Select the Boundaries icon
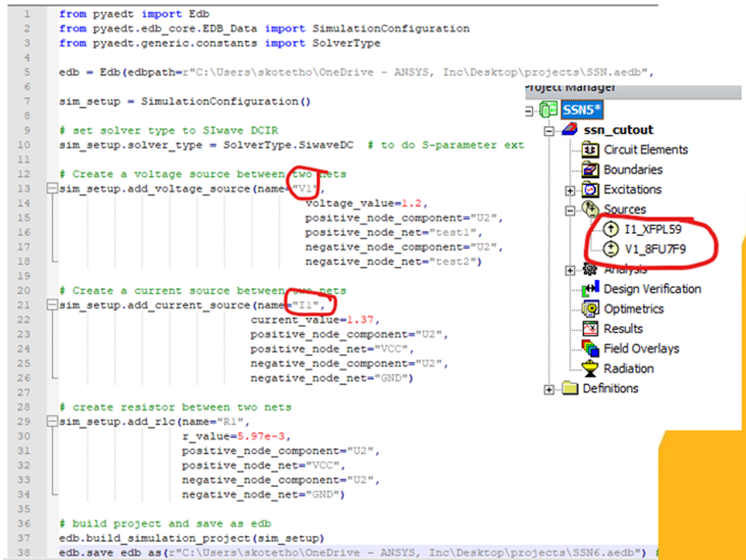This screenshot has width=746, height=560. 592,170
